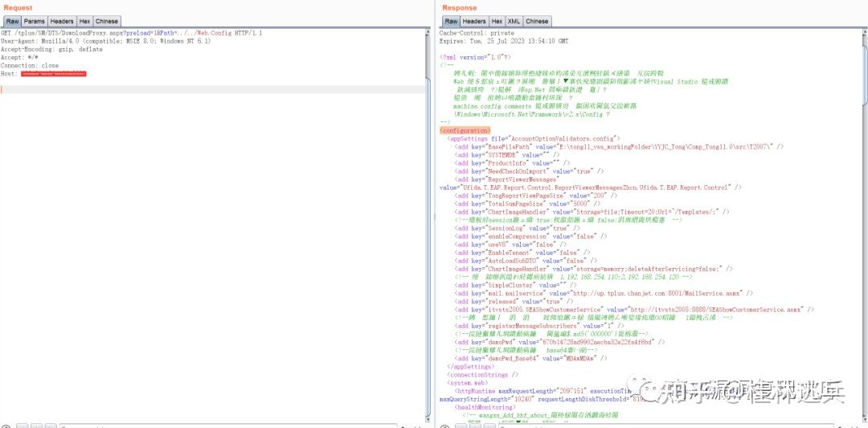Click the <connectionStrings /> tag
The width and height of the screenshot is (868, 428).
(x=482, y=375)
